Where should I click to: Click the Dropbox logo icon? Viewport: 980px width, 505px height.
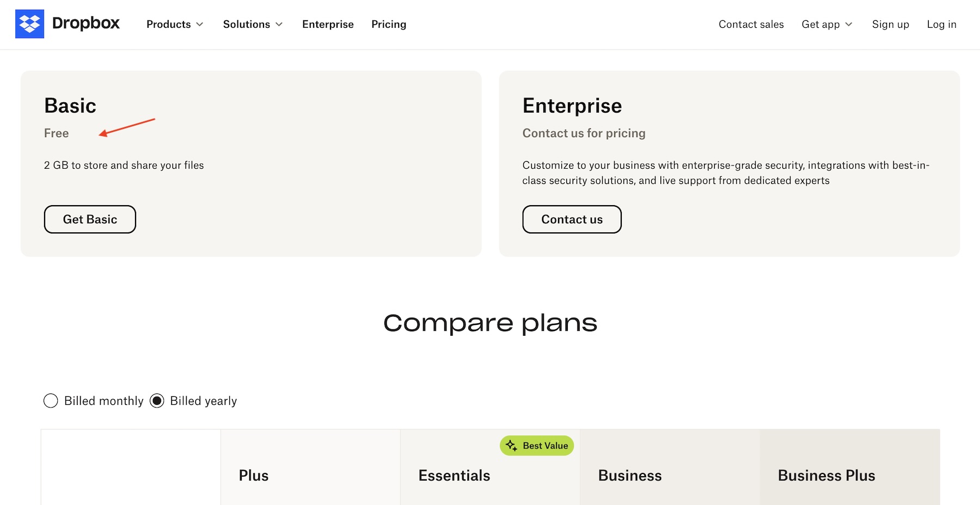[29, 24]
